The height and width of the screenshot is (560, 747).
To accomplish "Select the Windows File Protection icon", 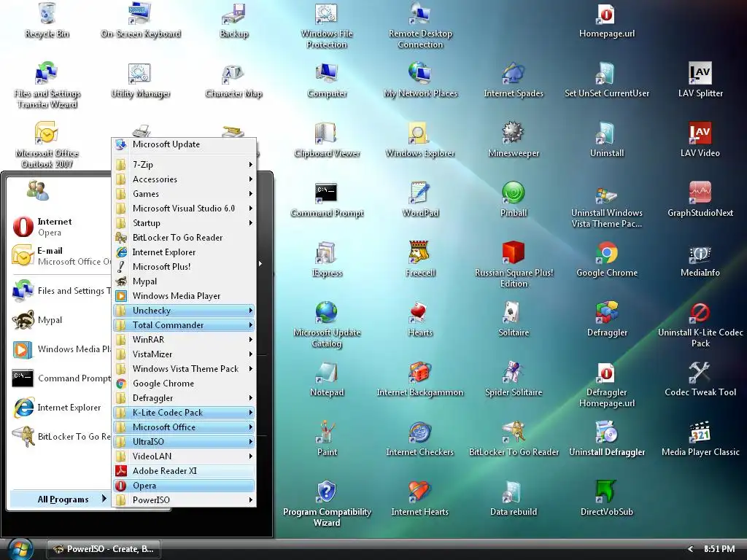I will point(327,26).
